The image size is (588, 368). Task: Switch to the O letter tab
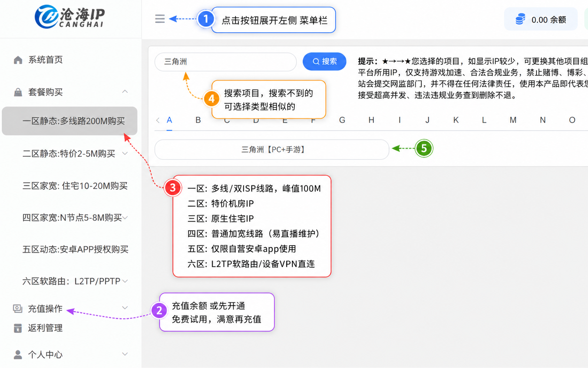[572, 120]
